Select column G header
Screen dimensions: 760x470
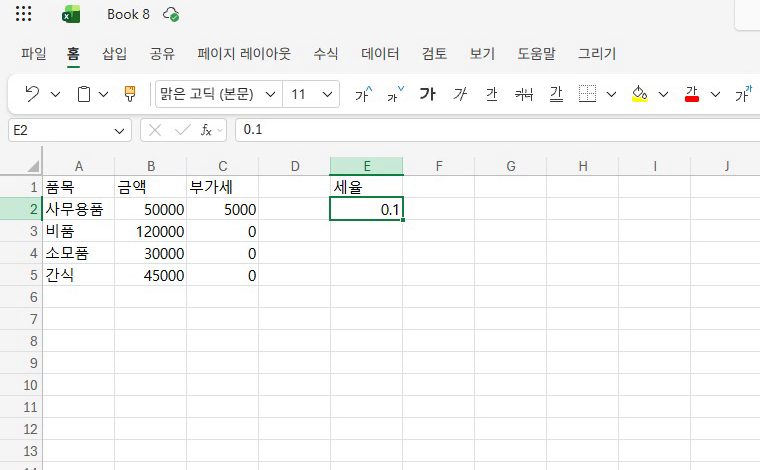511,166
